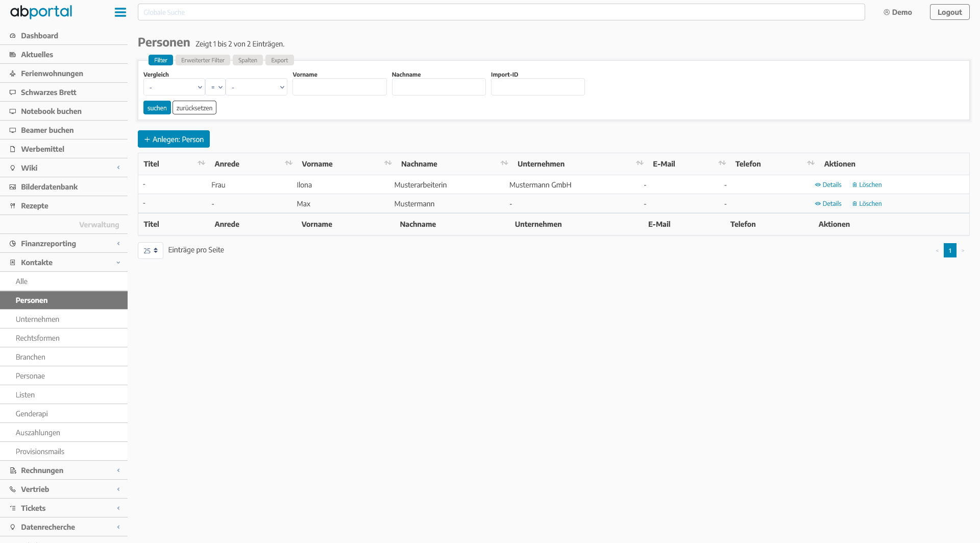The height and width of the screenshot is (543, 980).
Task: Click the Anlegen: Person button
Action: coord(174,139)
